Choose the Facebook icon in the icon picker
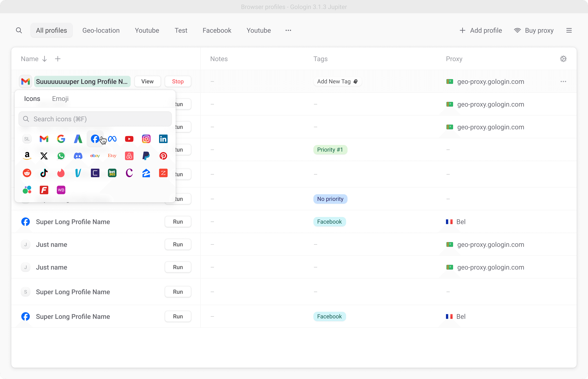Screen dimensions: 588x379 (95, 139)
